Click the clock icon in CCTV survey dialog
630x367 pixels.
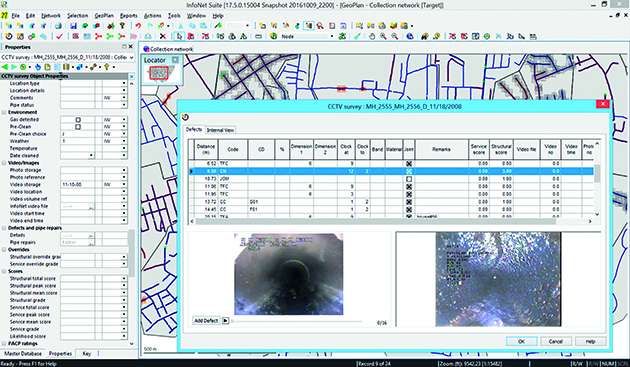coord(185,117)
